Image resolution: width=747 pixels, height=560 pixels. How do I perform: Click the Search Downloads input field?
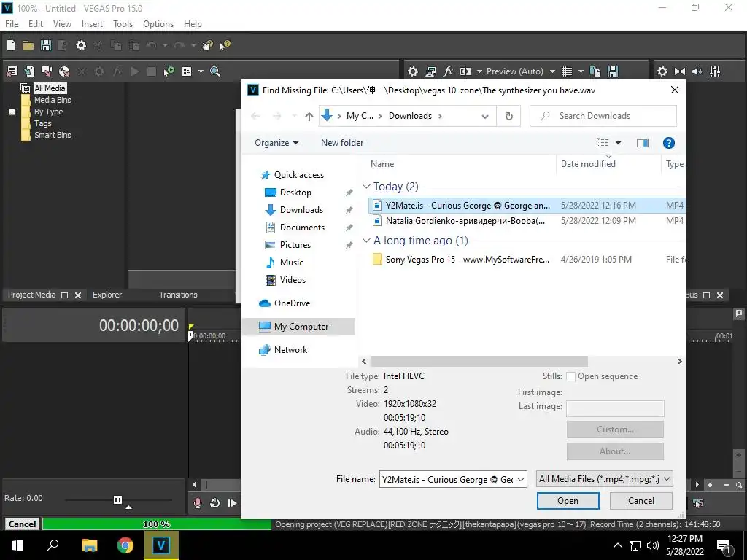(603, 116)
